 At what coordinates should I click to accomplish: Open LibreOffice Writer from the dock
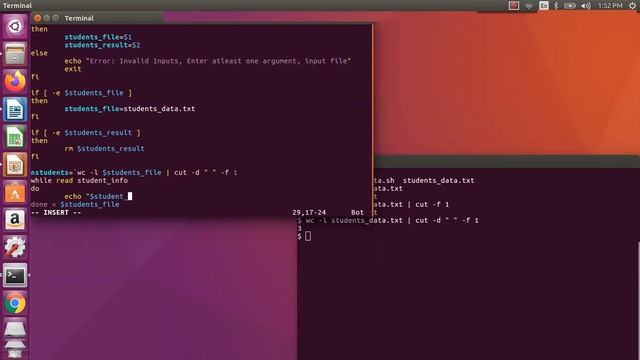(x=15, y=109)
